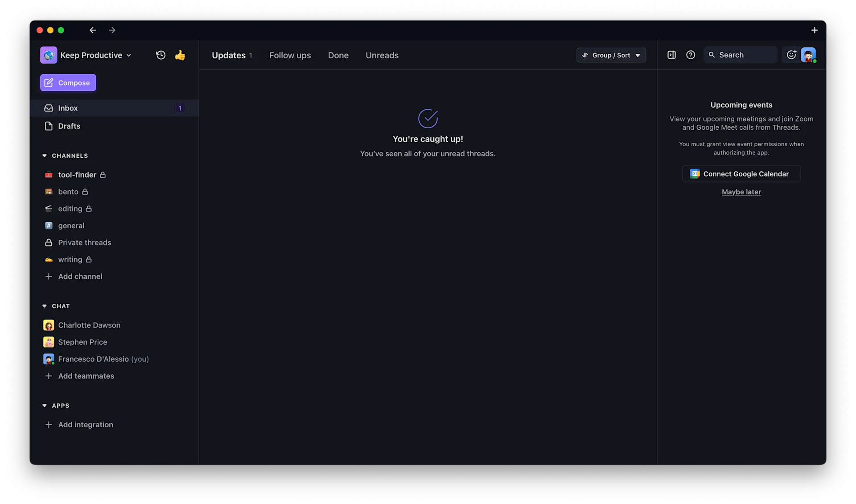Click the Maybe later link

click(741, 192)
